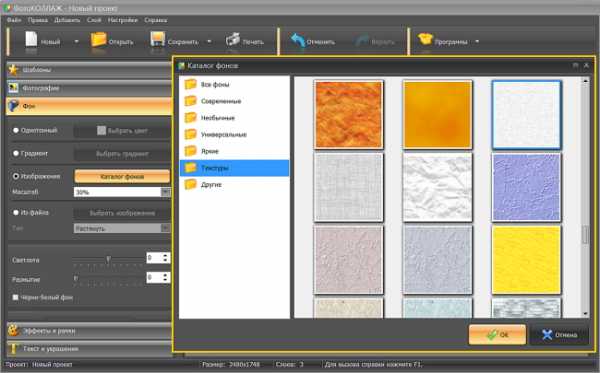Open the Масштаб 30% dropdown

[166, 192]
